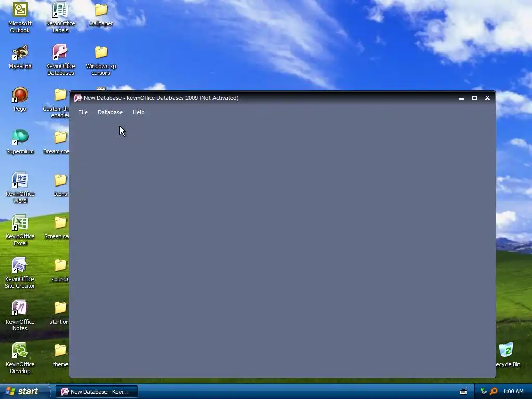Maximize the New Database window
This screenshot has height=399, width=532.
[474, 98]
